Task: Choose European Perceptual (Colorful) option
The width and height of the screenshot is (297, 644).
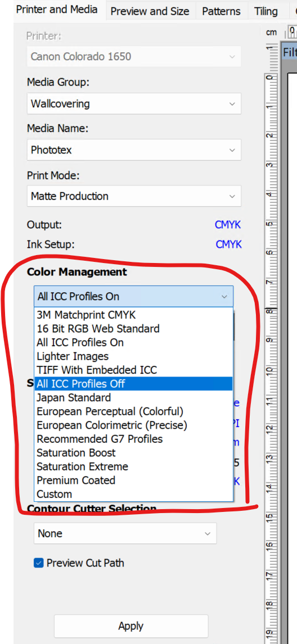Action: point(134,411)
